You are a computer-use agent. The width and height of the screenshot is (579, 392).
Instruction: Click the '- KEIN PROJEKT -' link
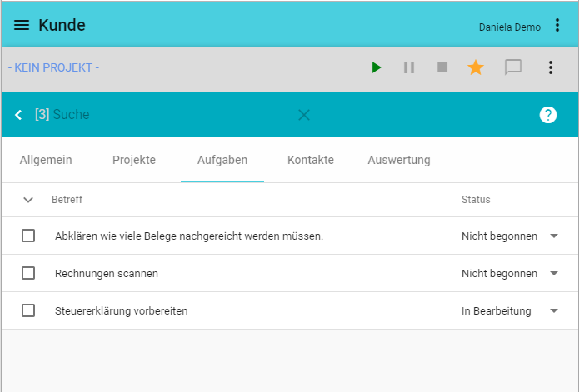(x=53, y=67)
